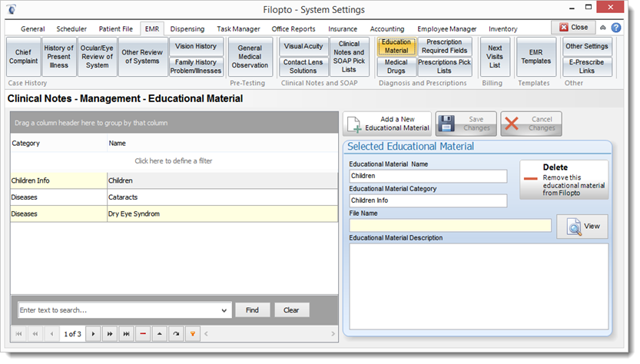Open Prescriptions Pick Lists
Screen dimensions: 640x364
[445, 67]
